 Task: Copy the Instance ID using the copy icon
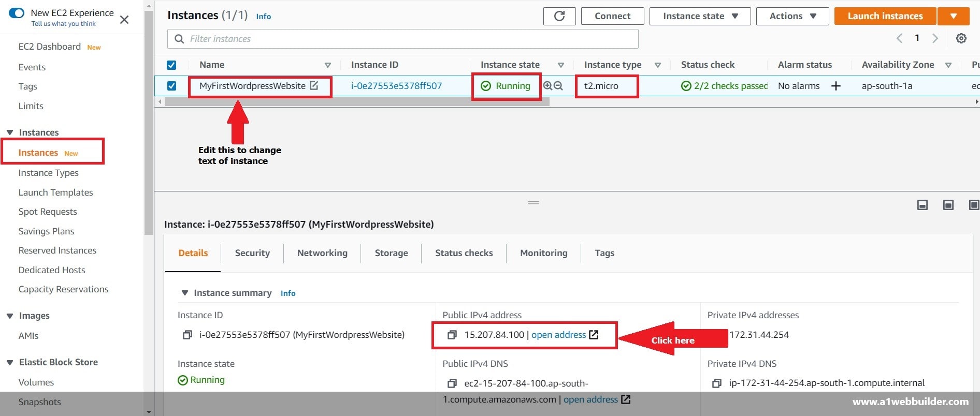[x=187, y=335]
